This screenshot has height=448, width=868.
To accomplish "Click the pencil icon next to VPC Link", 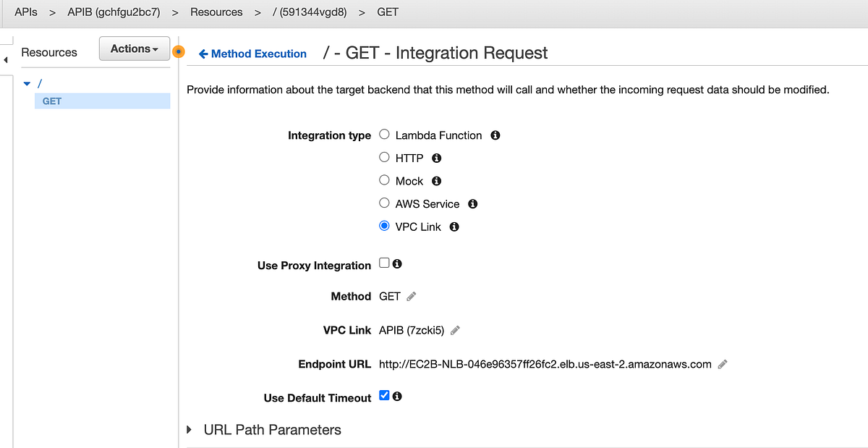I will pos(454,329).
